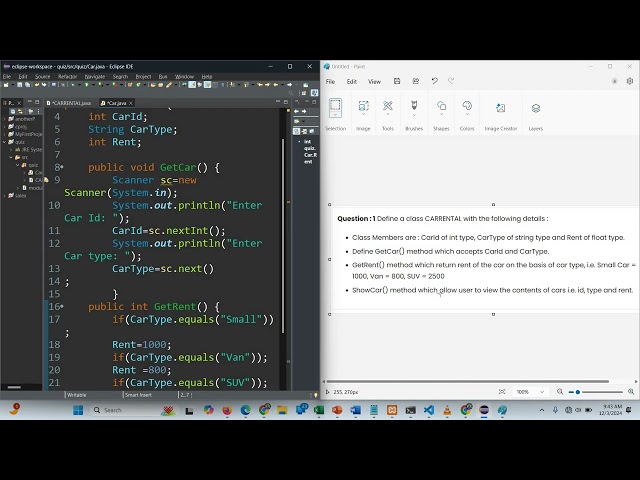Image resolution: width=640 pixels, height=480 pixels.
Task: Click line 8 fold marker in editor
Action: [x=62, y=167]
